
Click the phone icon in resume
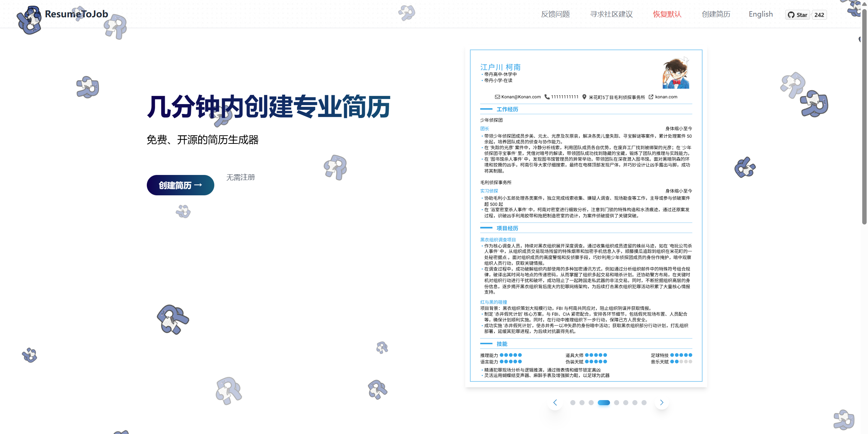(547, 97)
